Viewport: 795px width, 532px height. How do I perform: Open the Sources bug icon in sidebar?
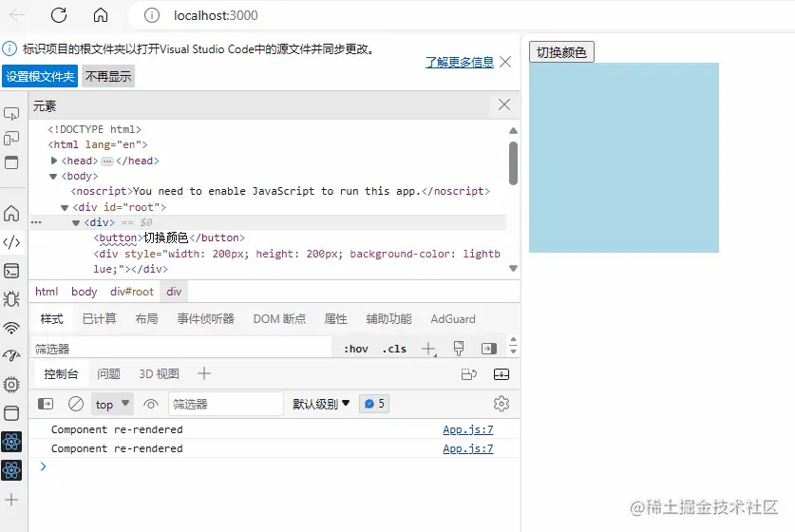(11, 299)
